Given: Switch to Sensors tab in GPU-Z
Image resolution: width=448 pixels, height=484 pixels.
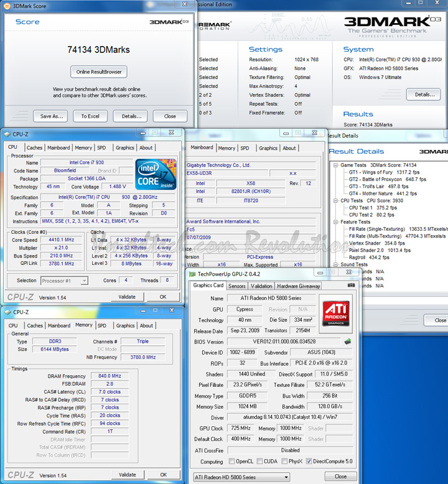Looking at the screenshot, I should point(237,286).
